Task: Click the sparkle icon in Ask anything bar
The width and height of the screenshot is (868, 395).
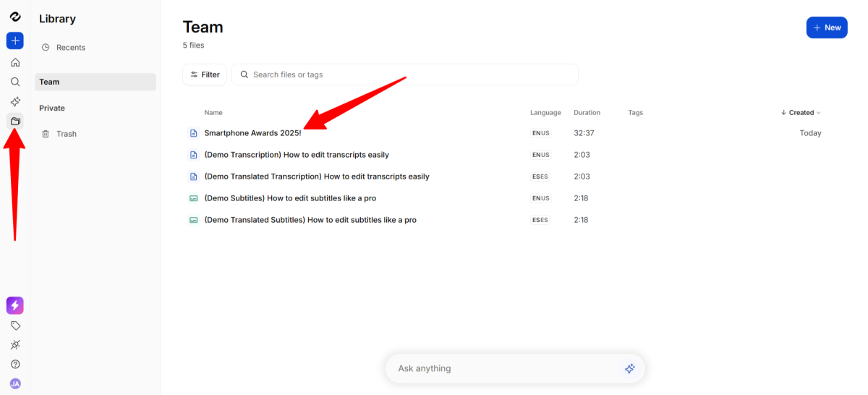Action: (x=630, y=368)
